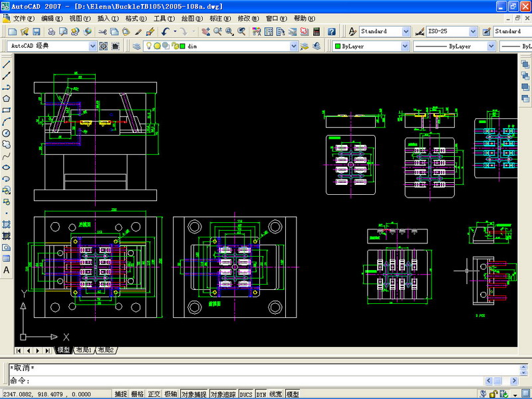Expand the dim layer dropdown list
532x399 pixels.
tap(293, 46)
